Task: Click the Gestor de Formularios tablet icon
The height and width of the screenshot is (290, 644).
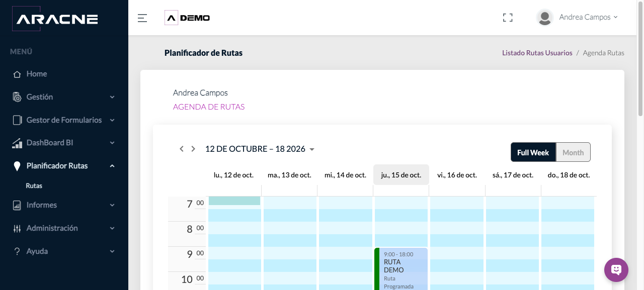Action: [x=17, y=120]
